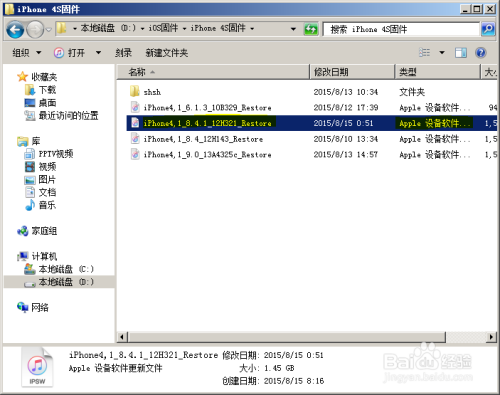Click the folder icon in address bar

pos(62,28)
